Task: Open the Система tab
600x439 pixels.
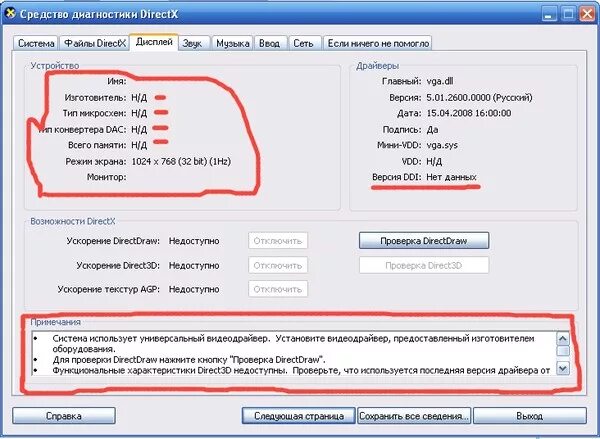Action: tap(36, 43)
